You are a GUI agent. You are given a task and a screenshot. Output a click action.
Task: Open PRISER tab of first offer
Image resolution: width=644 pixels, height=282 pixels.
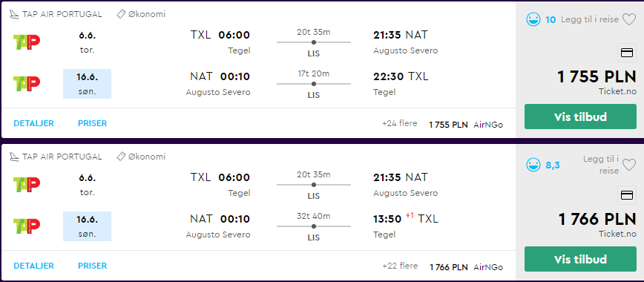click(x=93, y=123)
